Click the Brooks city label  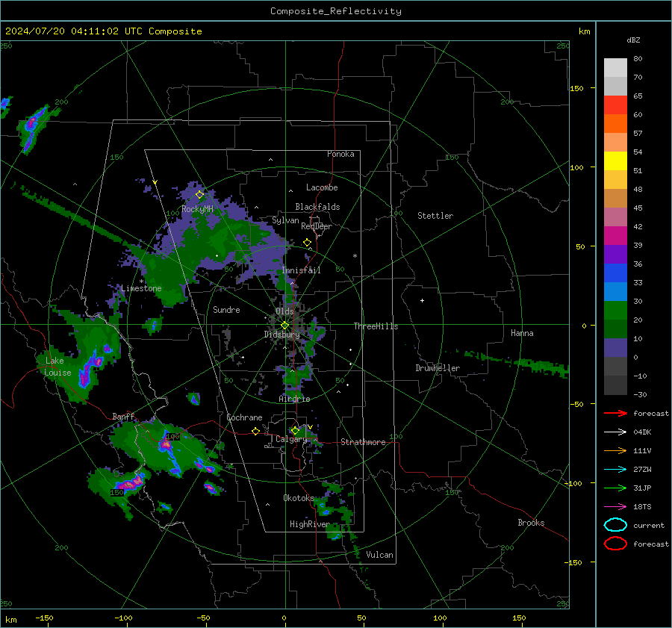(531, 523)
